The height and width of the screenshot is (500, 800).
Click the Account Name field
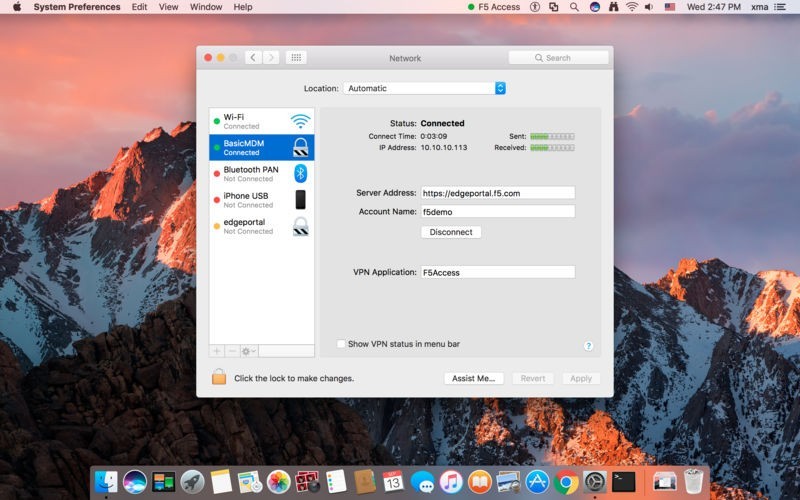[x=497, y=212]
